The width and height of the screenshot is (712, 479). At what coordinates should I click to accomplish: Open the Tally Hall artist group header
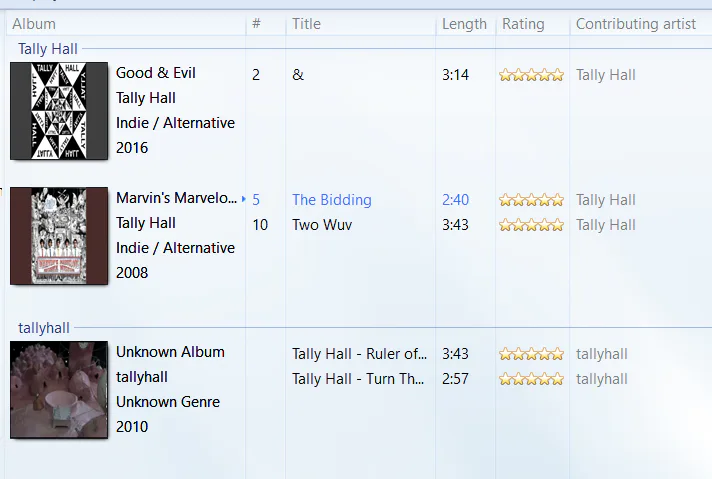coord(48,49)
